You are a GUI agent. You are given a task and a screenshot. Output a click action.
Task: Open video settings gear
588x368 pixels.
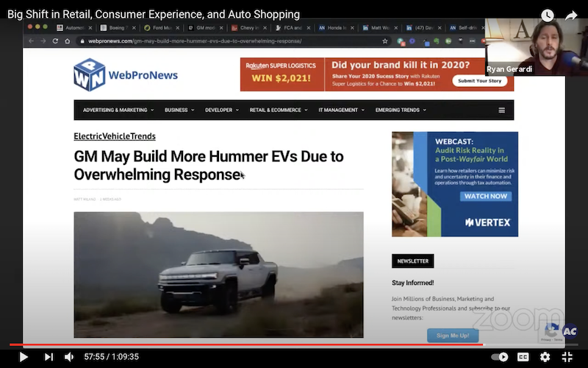[545, 357]
